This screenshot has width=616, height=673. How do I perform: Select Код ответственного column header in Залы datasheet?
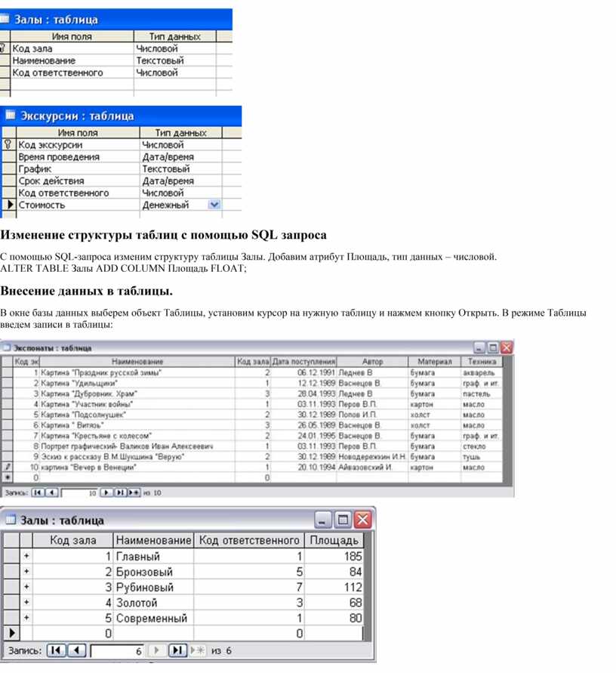(249, 540)
